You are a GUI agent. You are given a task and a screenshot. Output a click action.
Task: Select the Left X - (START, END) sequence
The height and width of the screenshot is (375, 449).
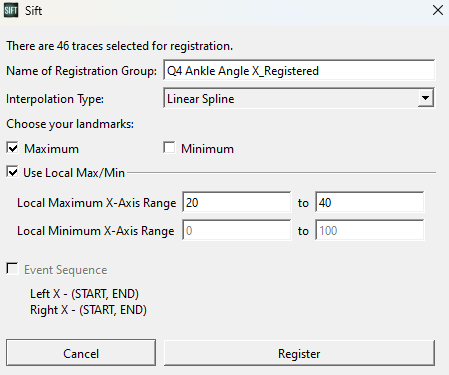tap(84, 294)
